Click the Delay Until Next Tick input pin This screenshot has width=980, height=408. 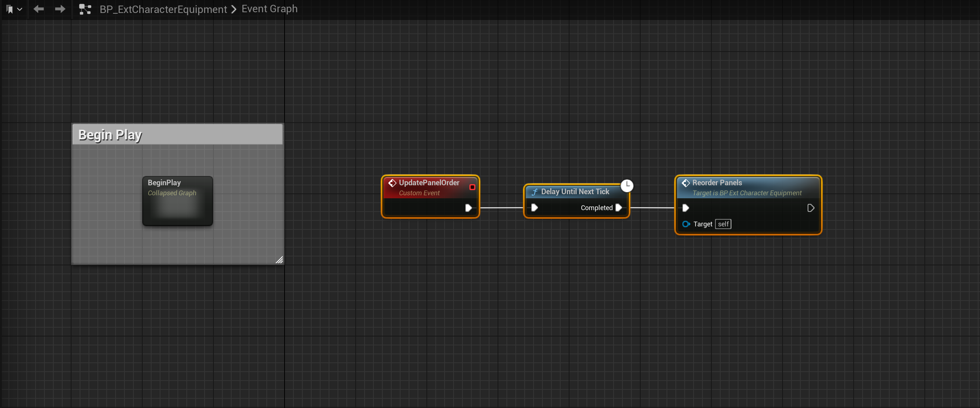pyautogui.click(x=535, y=208)
